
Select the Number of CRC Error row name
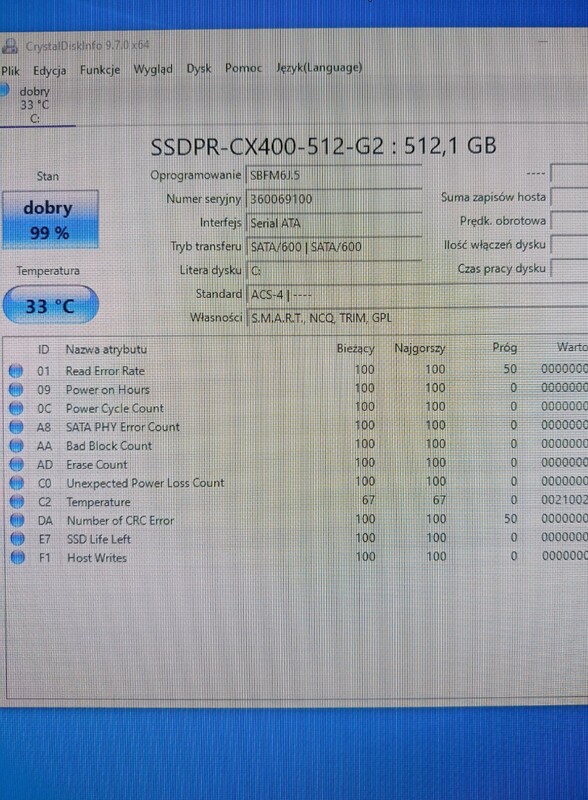[120, 520]
